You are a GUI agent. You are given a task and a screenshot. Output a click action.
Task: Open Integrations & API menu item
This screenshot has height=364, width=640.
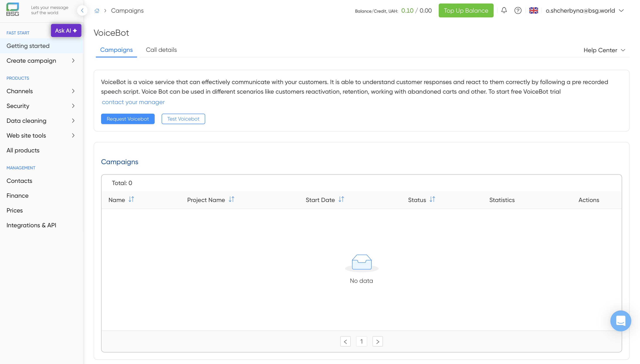coord(31,225)
